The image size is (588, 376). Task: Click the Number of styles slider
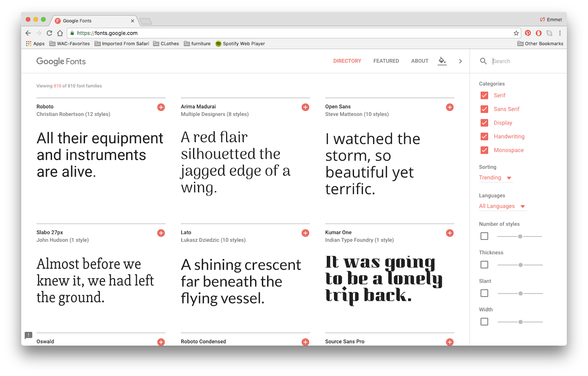pyautogui.click(x=520, y=237)
